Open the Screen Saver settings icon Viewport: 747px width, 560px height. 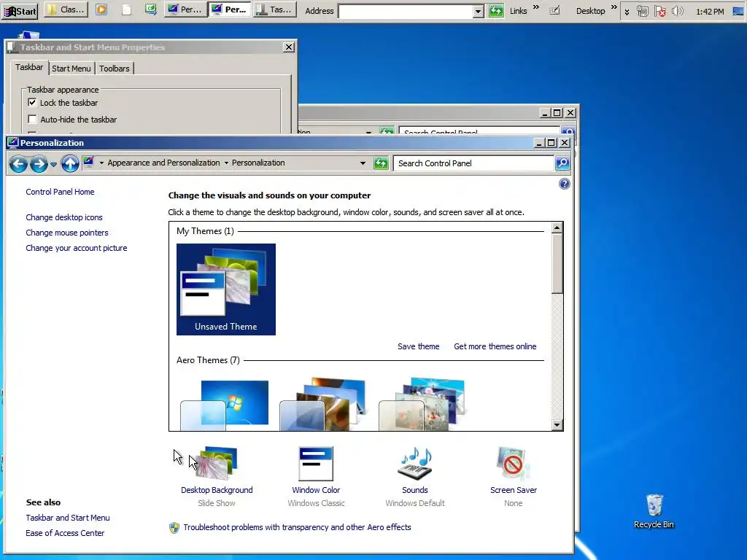point(513,463)
